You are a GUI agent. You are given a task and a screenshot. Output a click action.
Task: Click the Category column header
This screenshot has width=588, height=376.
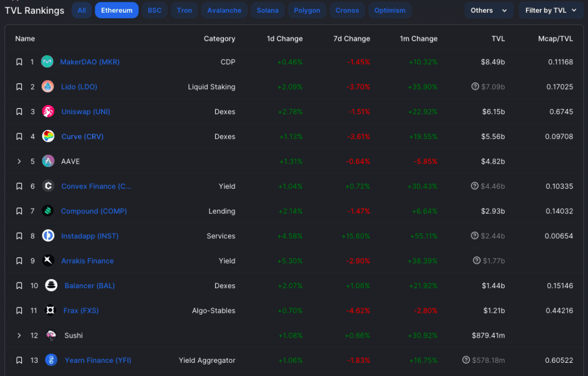(219, 38)
